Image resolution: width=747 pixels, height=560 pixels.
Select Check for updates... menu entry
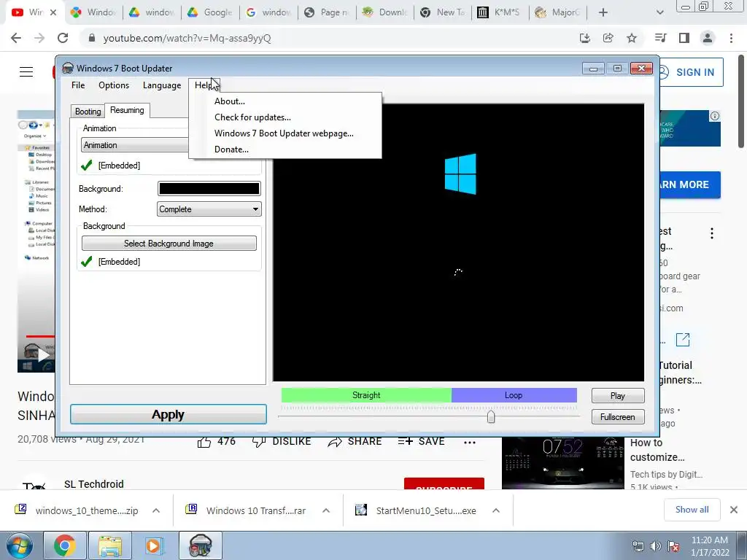252,117
